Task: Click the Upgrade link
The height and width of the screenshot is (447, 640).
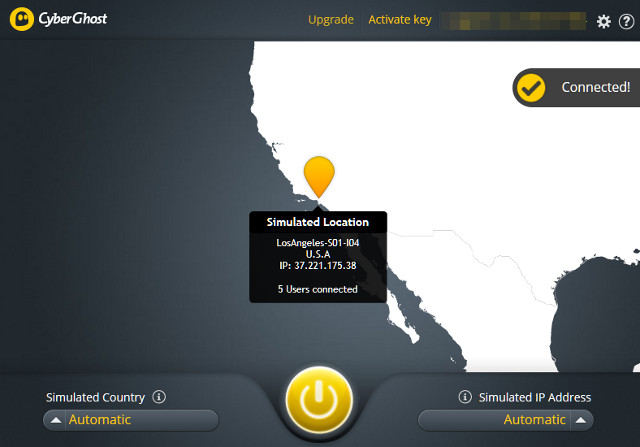Action: (x=331, y=20)
